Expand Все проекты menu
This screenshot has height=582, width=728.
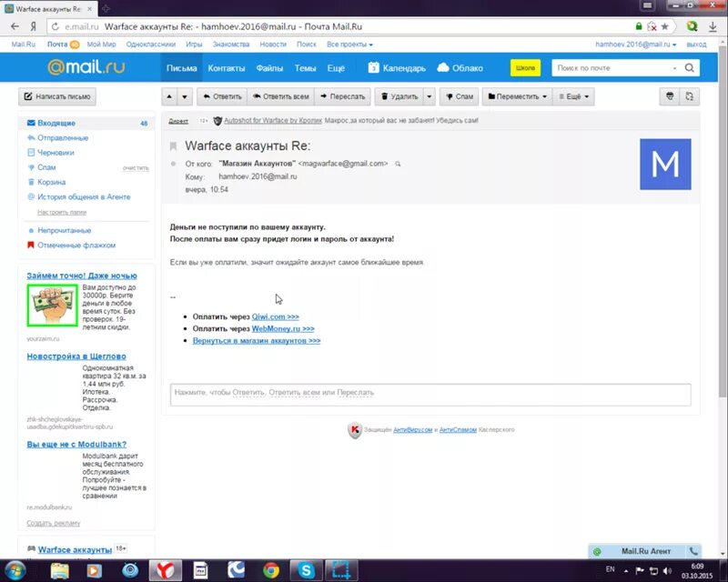(349, 45)
